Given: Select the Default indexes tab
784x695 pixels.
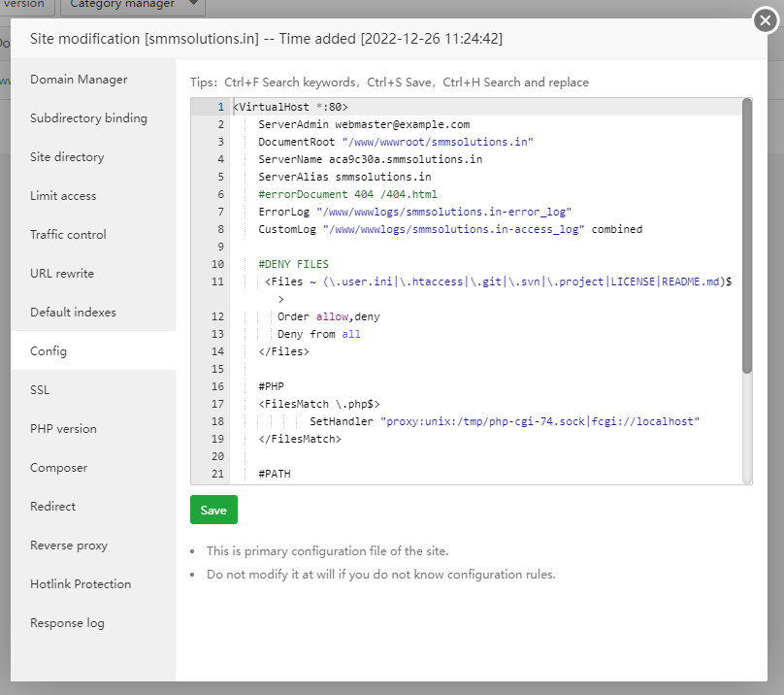Looking at the screenshot, I should tap(73, 313).
